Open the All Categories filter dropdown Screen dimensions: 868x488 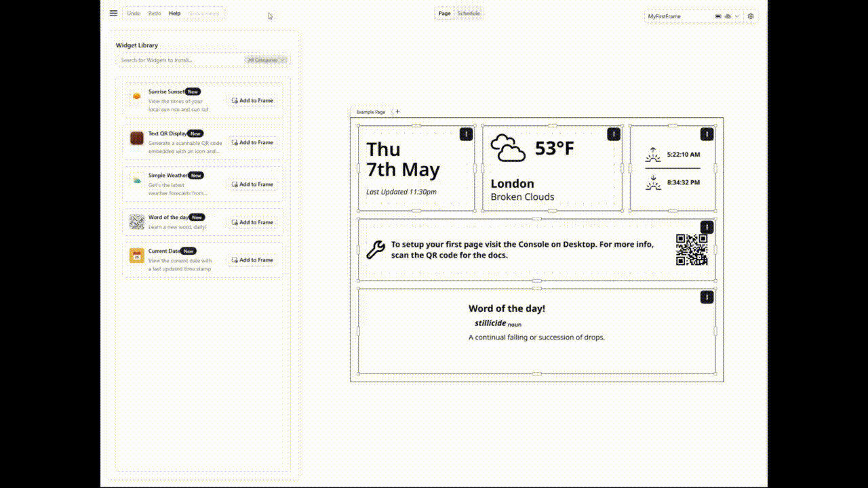point(267,60)
